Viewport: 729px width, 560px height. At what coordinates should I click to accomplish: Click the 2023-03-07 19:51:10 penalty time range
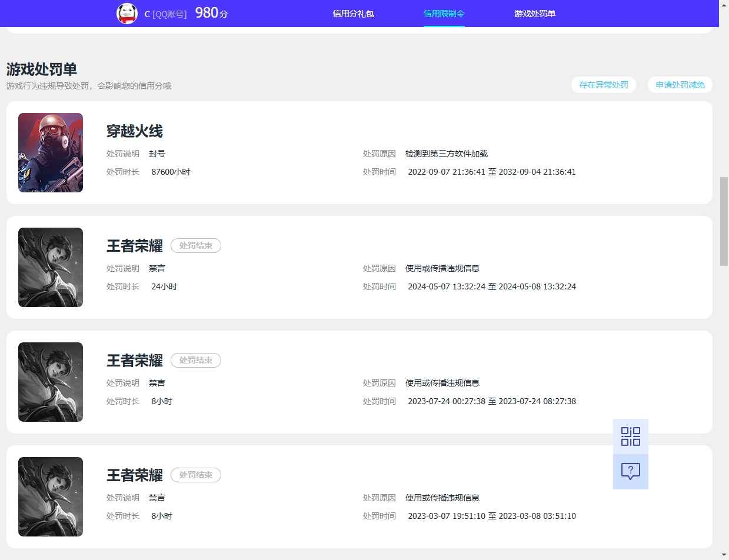pyautogui.click(x=492, y=516)
